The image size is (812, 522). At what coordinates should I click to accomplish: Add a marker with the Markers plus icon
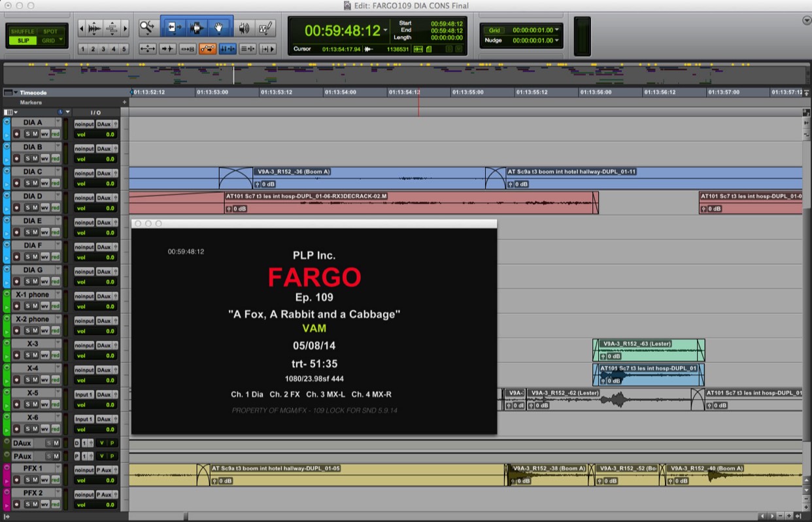pos(124,103)
